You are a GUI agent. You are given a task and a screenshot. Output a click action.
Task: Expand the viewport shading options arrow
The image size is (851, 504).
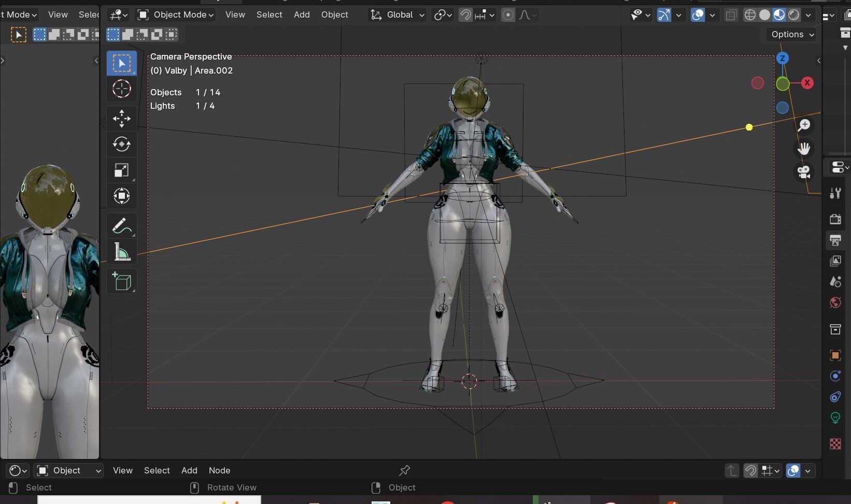(808, 15)
